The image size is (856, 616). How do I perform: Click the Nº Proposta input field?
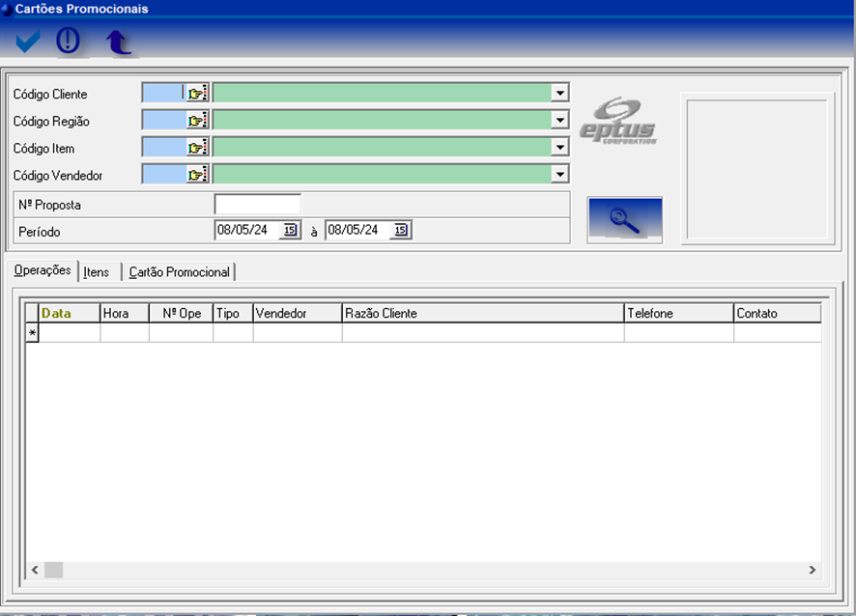point(257,205)
